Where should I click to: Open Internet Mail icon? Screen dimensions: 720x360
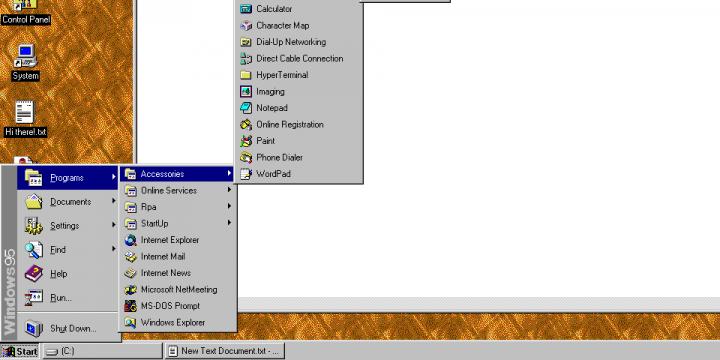point(131,256)
